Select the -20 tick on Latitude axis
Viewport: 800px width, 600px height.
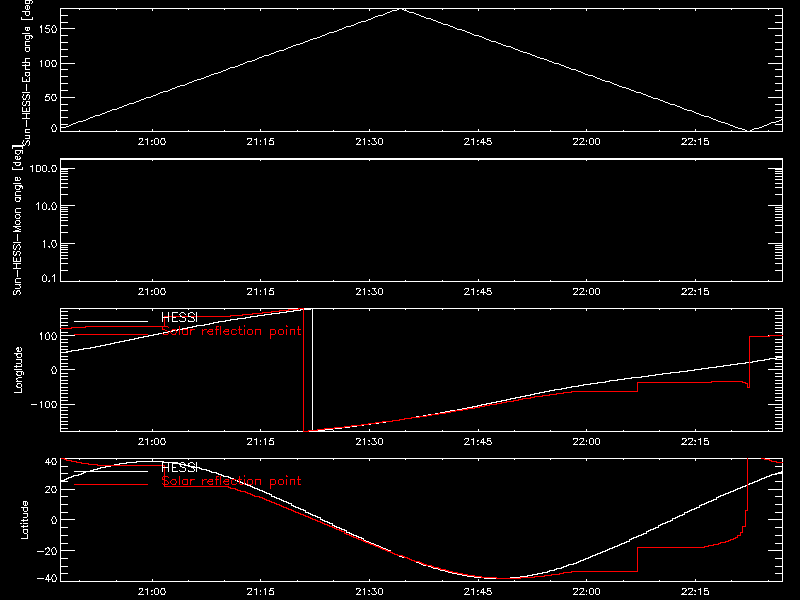46,551
